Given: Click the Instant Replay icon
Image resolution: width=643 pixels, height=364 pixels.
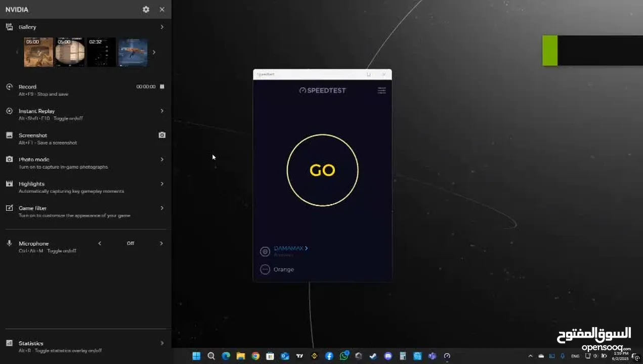Looking at the screenshot, I should (9, 111).
